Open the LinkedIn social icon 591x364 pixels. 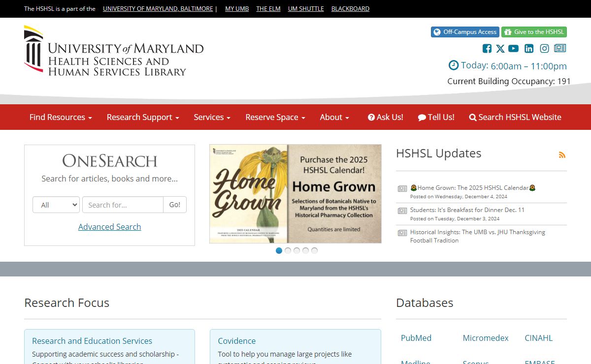click(x=529, y=48)
